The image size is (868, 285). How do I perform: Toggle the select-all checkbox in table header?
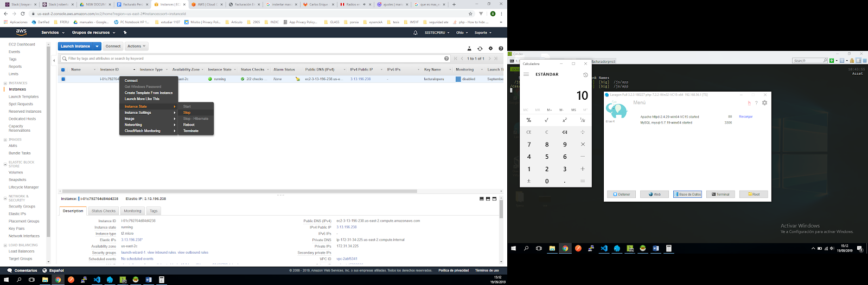coord(63,69)
